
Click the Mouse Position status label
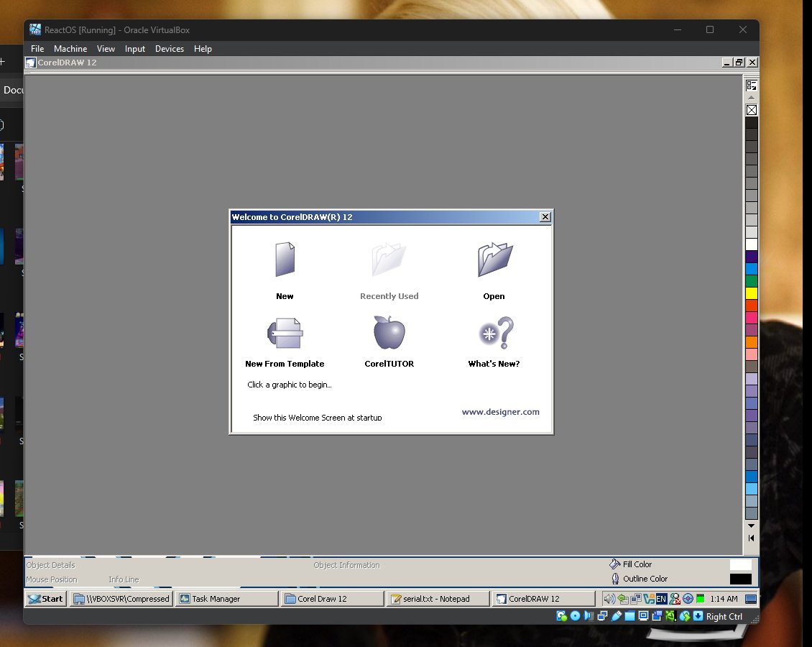[x=52, y=579]
